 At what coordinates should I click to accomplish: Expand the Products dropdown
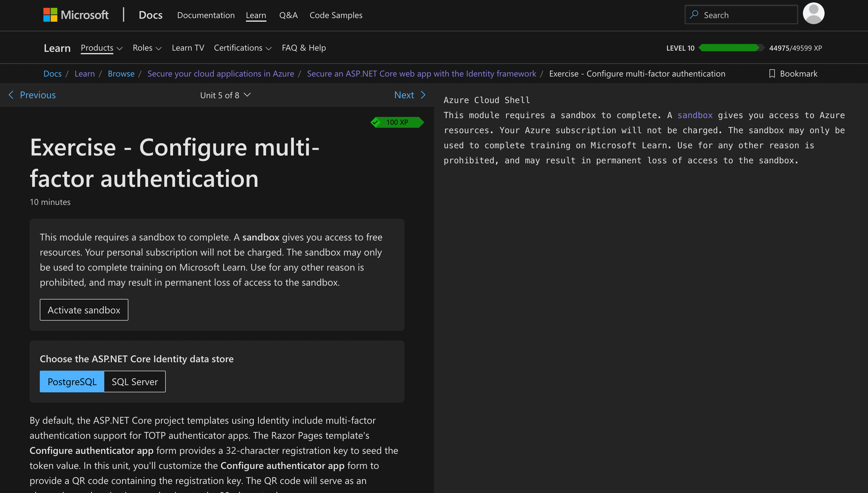pos(101,48)
